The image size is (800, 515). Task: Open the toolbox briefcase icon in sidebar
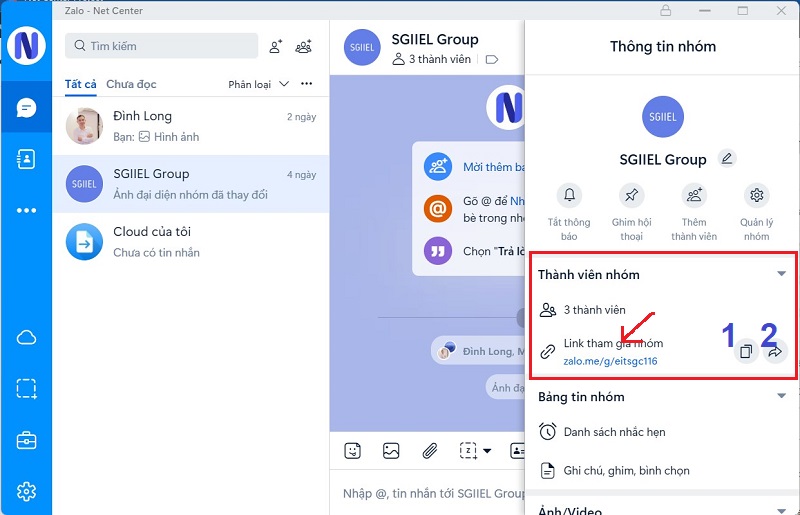(26, 440)
